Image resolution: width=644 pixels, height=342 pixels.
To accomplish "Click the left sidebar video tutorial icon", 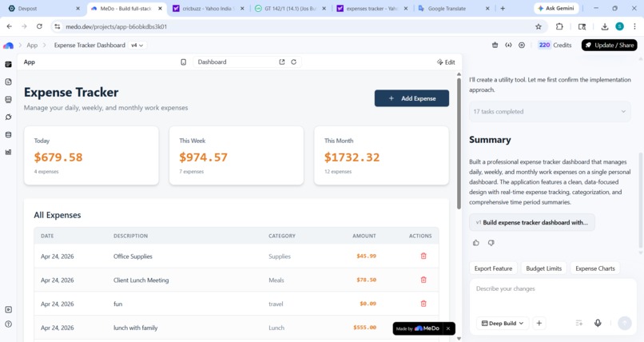I will [8, 309].
